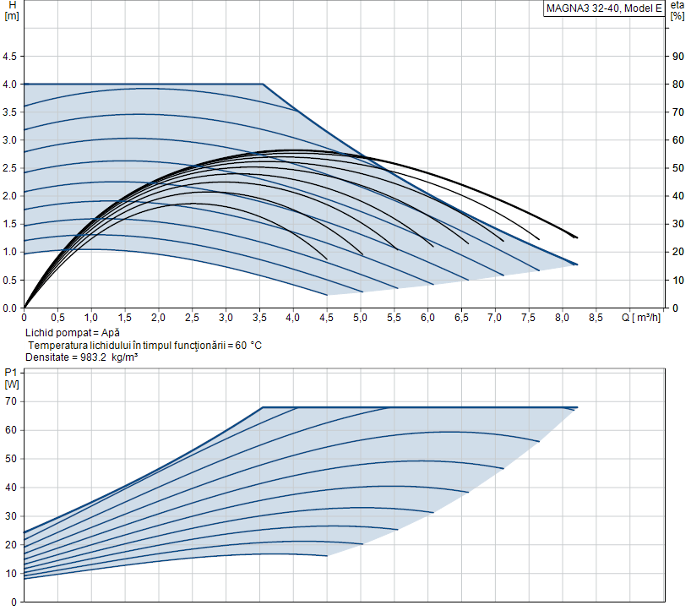
Task: Click the eta [%] axis title
Action: pos(677,11)
